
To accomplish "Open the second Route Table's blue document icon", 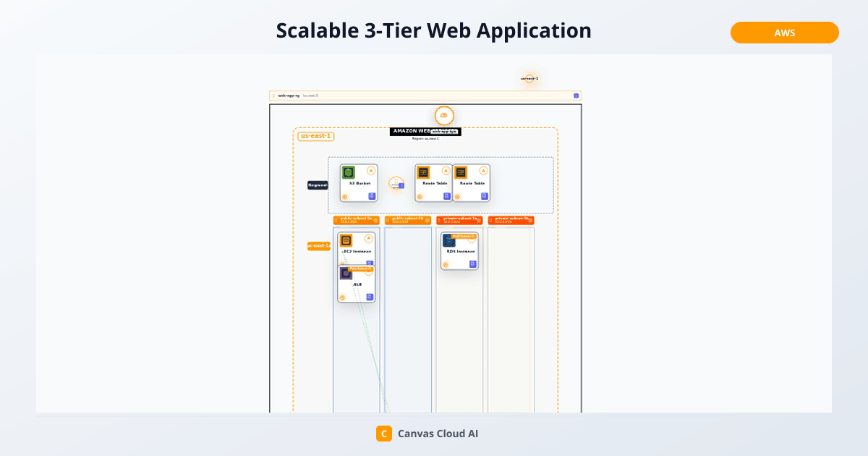I will click(485, 196).
